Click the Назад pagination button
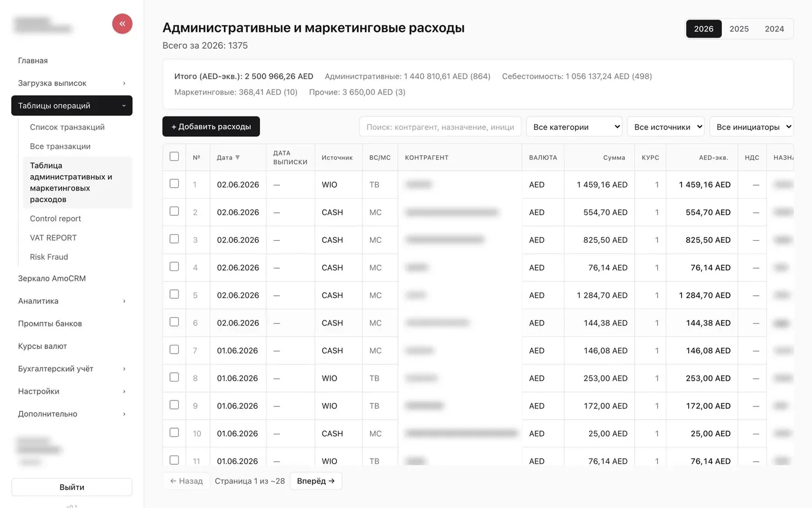Screen dimensions: 812x508 point(186,481)
